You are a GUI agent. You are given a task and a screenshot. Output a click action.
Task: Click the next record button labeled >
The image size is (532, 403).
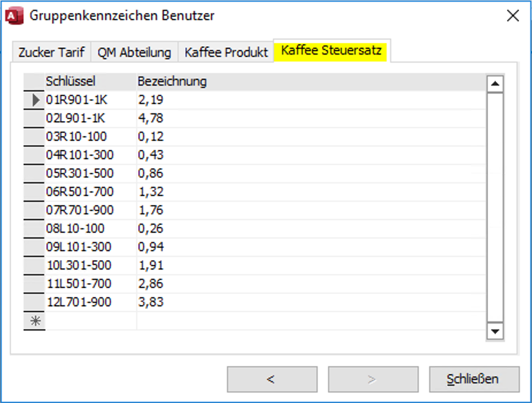pos(372,379)
